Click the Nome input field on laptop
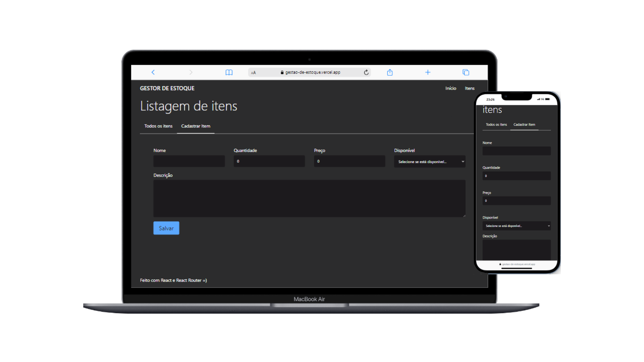 (x=189, y=161)
